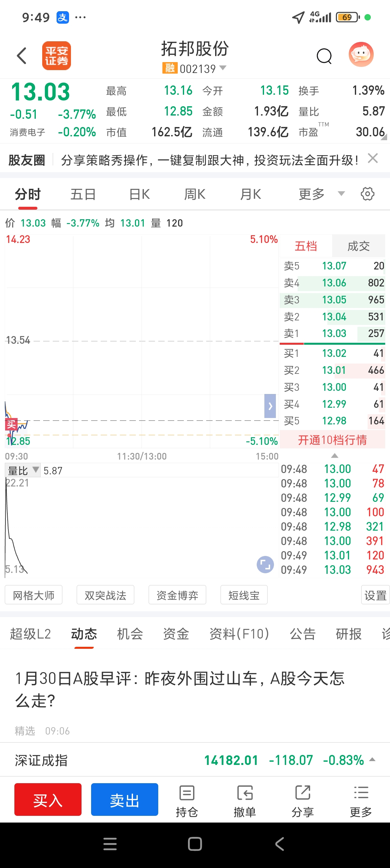
Task: Open the 量比 indicator dropdown
Action: tap(23, 470)
